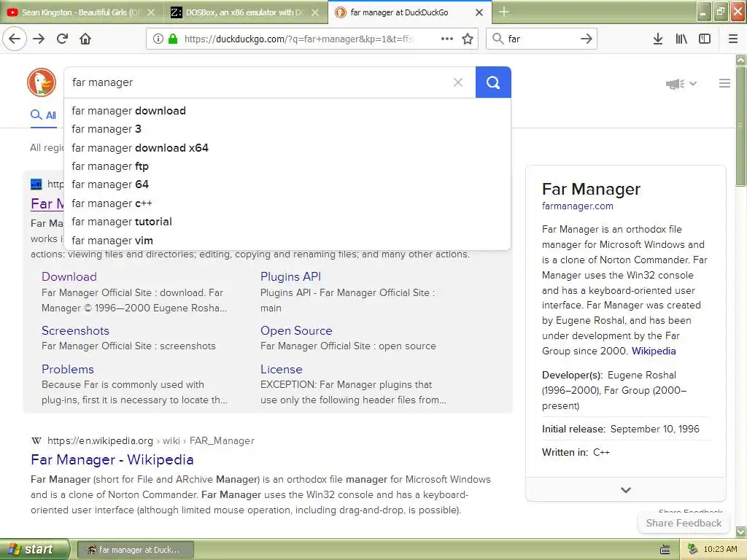Close the Sean Kingston YouTube tab
Screen dimensions: 747x560
[151, 12]
